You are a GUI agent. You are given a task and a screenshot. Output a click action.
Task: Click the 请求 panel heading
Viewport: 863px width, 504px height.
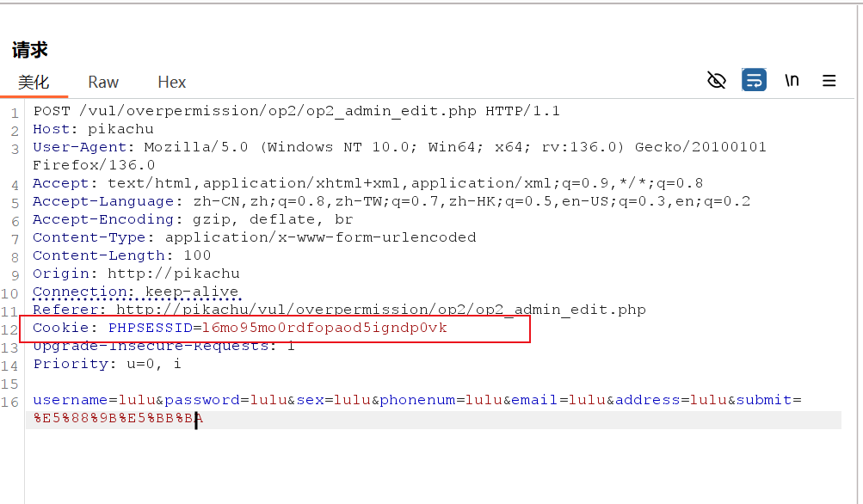pos(30,50)
